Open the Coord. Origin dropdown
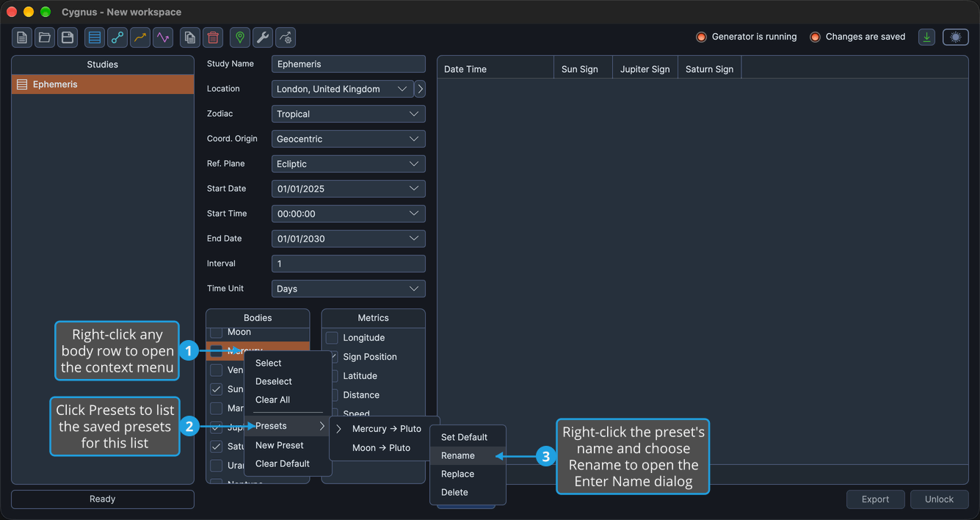The width and height of the screenshot is (980, 520). point(349,139)
